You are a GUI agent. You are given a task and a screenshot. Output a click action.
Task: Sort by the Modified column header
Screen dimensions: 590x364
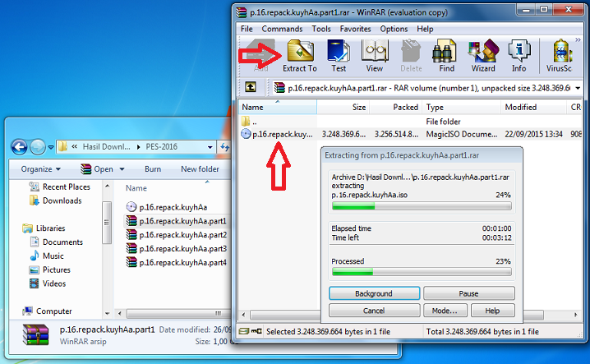(533, 108)
